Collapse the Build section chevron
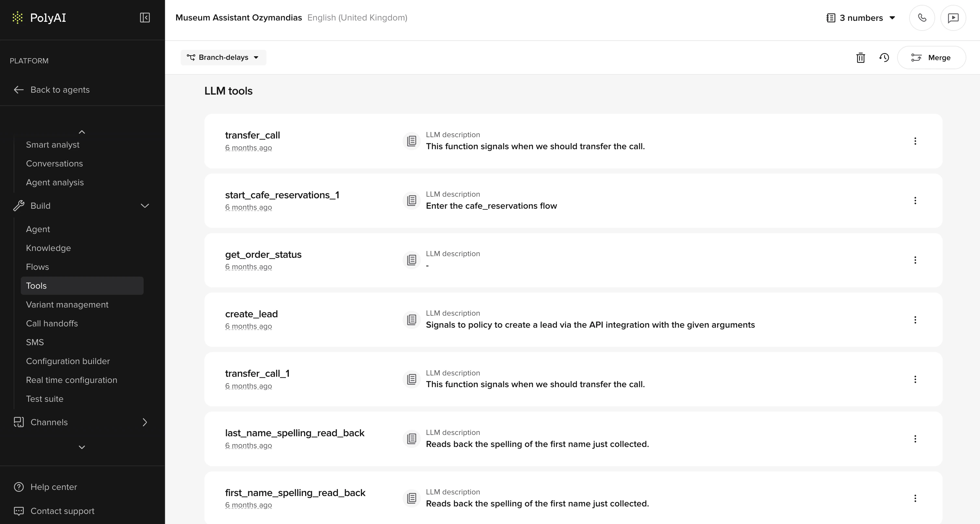 pos(144,205)
